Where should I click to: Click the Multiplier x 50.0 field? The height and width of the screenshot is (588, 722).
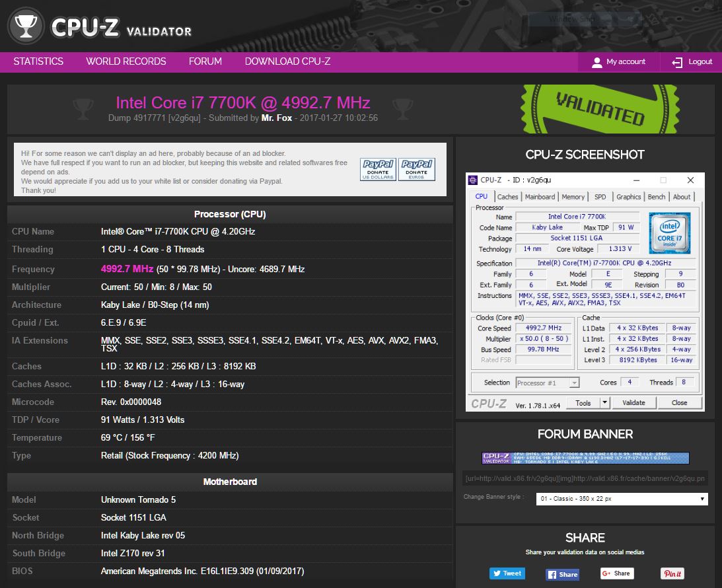pyautogui.click(x=544, y=338)
